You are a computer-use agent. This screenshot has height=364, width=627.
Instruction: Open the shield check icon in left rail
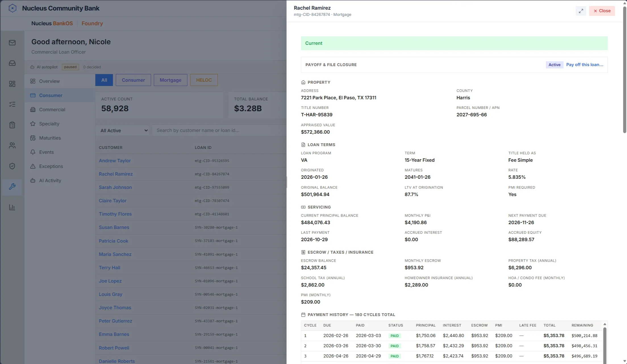tap(12, 166)
